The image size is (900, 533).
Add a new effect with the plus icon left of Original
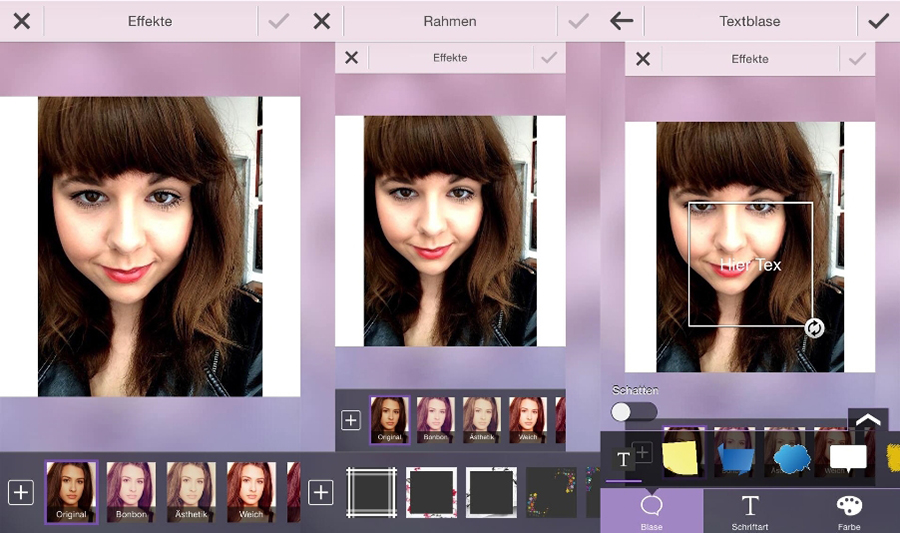[x=21, y=492]
